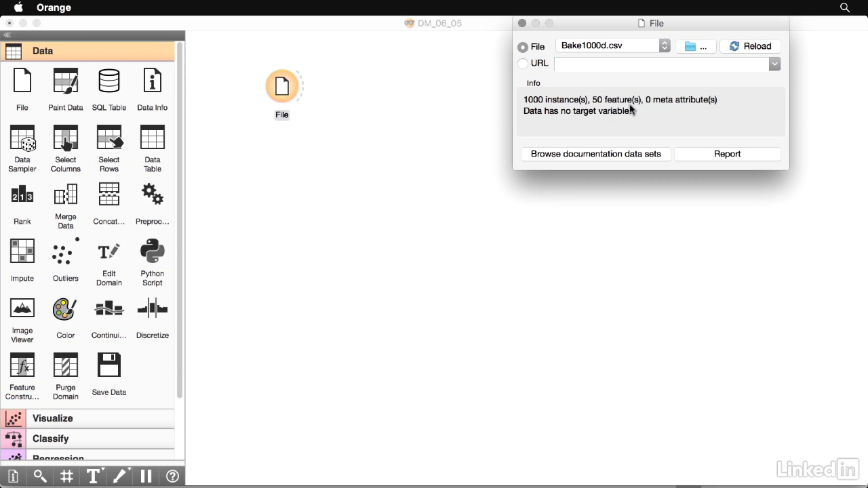Click the folder browse button

(x=696, y=46)
